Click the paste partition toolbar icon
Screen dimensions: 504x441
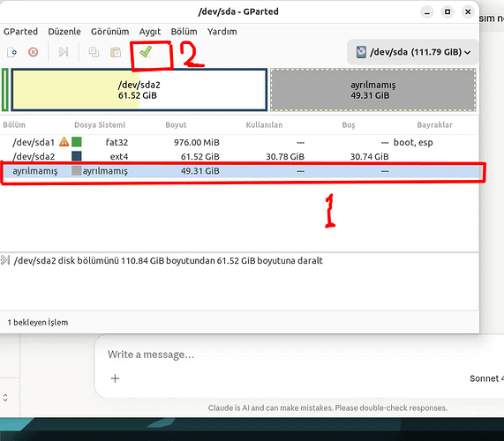pos(116,52)
